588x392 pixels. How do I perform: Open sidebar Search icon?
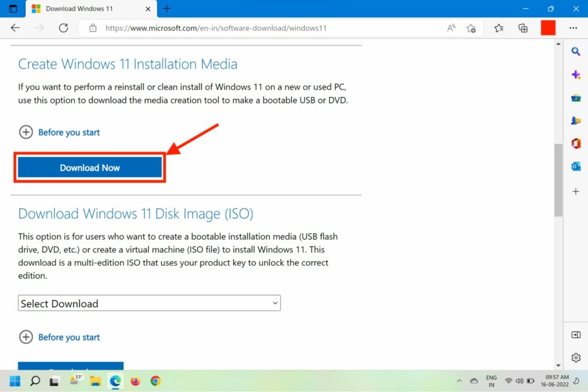pos(575,51)
